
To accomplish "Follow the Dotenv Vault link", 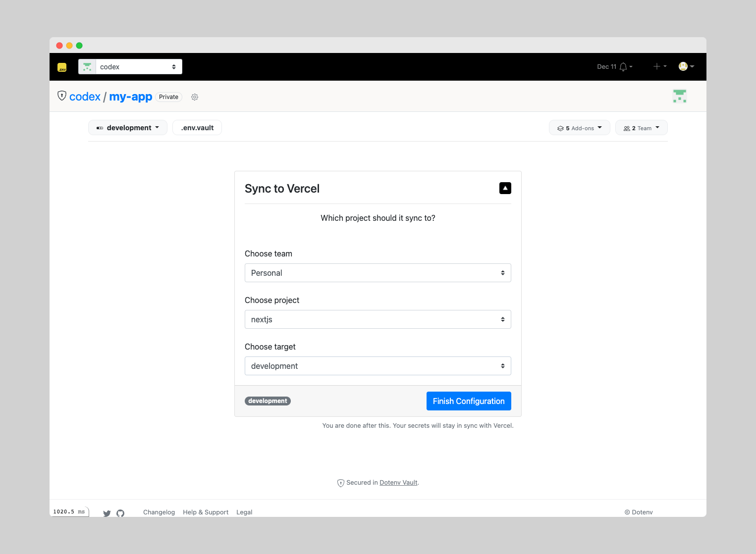I will coord(398,483).
